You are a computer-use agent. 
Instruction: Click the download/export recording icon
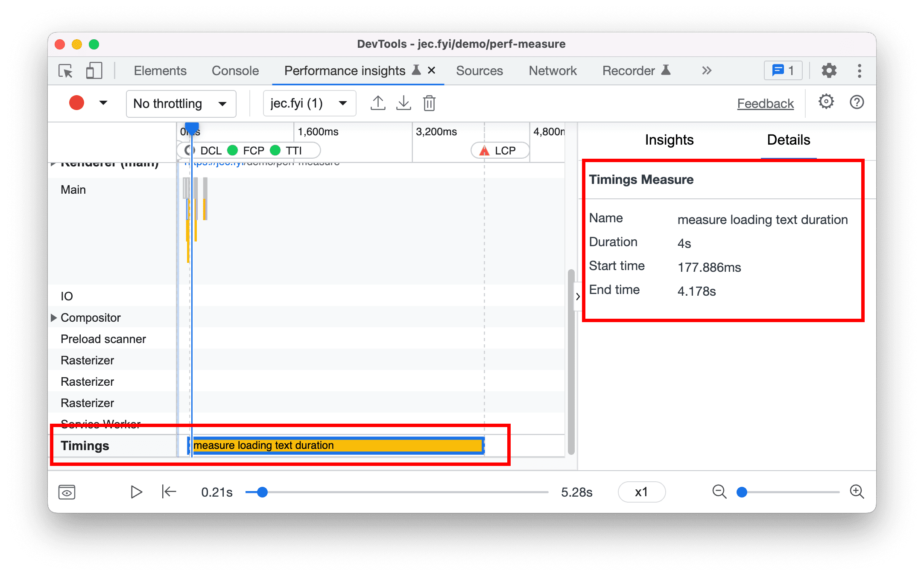point(404,103)
